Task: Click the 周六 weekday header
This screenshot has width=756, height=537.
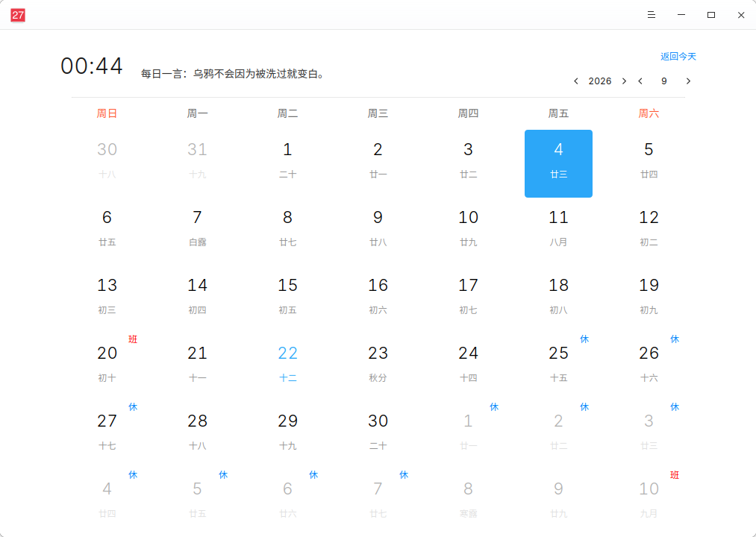Action: pyautogui.click(x=649, y=113)
